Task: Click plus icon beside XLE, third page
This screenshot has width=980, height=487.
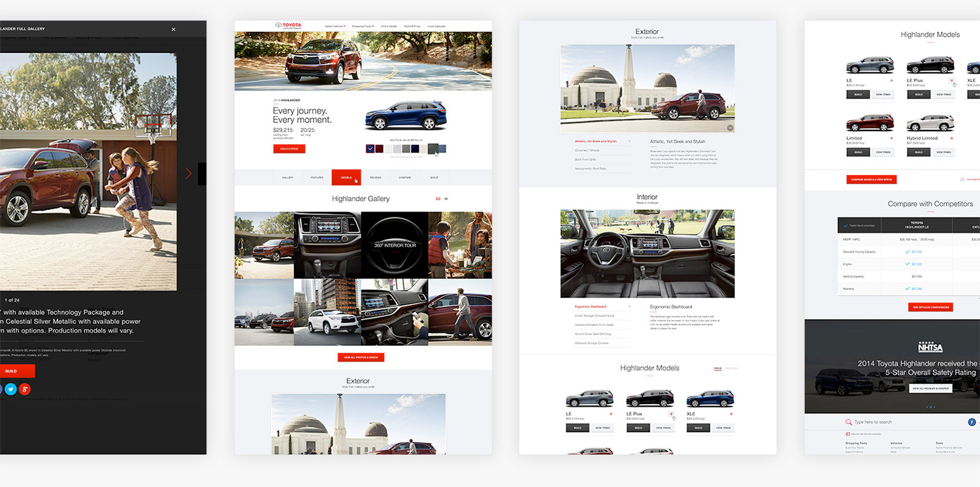Action: coord(731,414)
